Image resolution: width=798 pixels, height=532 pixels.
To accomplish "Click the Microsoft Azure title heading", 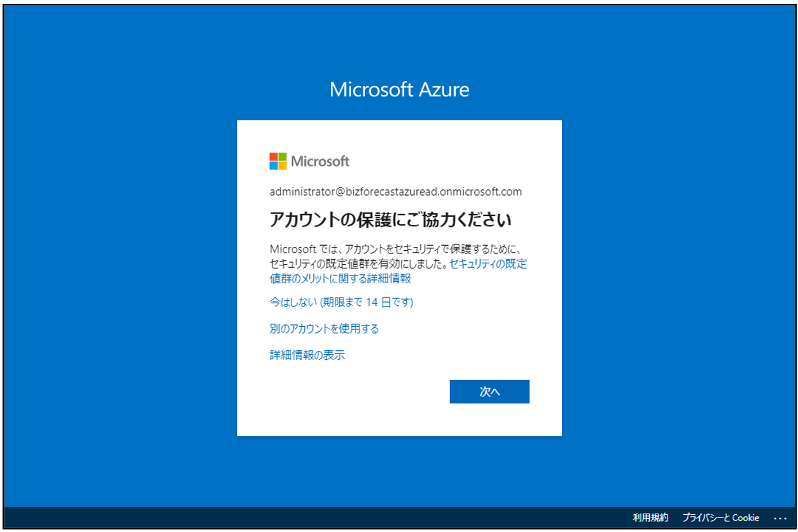I will point(399,89).
